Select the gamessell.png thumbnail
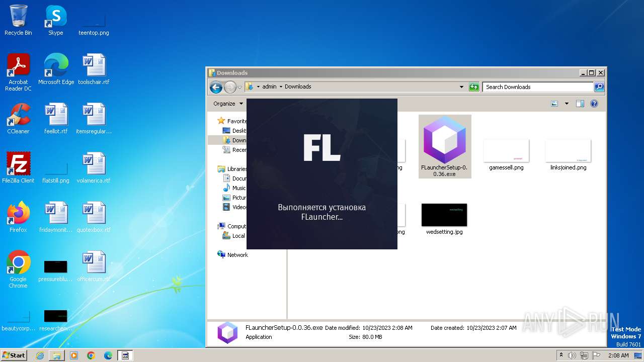This screenshot has height=362, width=644. pyautogui.click(x=506, y=155)
